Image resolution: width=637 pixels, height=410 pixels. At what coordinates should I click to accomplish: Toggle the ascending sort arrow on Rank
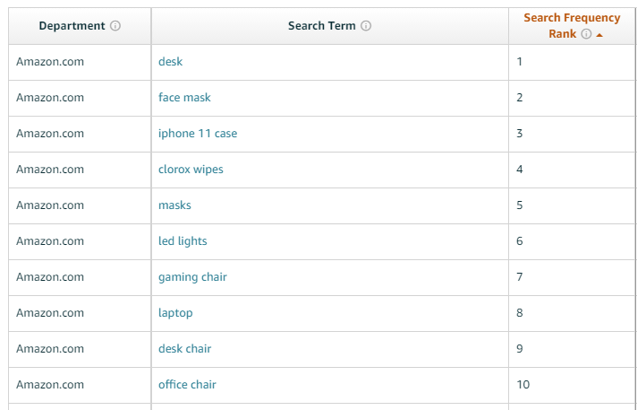pyautogui.click(x=599, y=35)
